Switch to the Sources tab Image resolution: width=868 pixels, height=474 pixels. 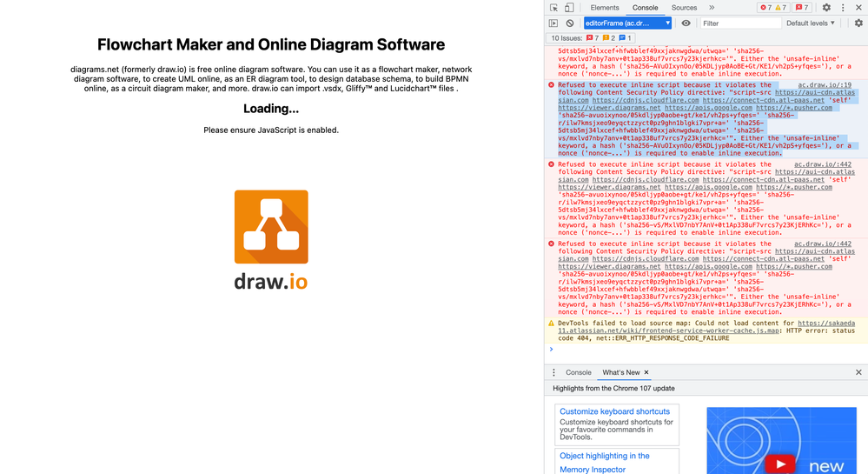point(684,8)
